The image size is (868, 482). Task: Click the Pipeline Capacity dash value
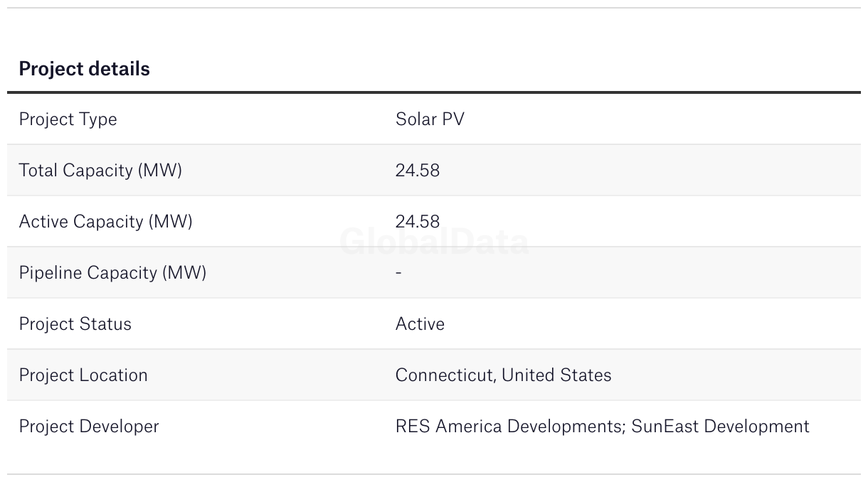(x=398, y=272)
